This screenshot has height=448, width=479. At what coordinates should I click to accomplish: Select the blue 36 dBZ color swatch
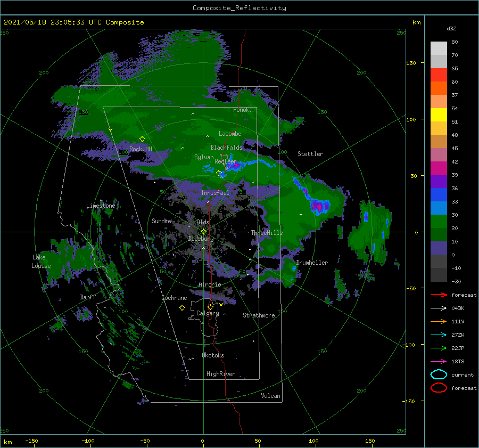click(x=439, y=194)
